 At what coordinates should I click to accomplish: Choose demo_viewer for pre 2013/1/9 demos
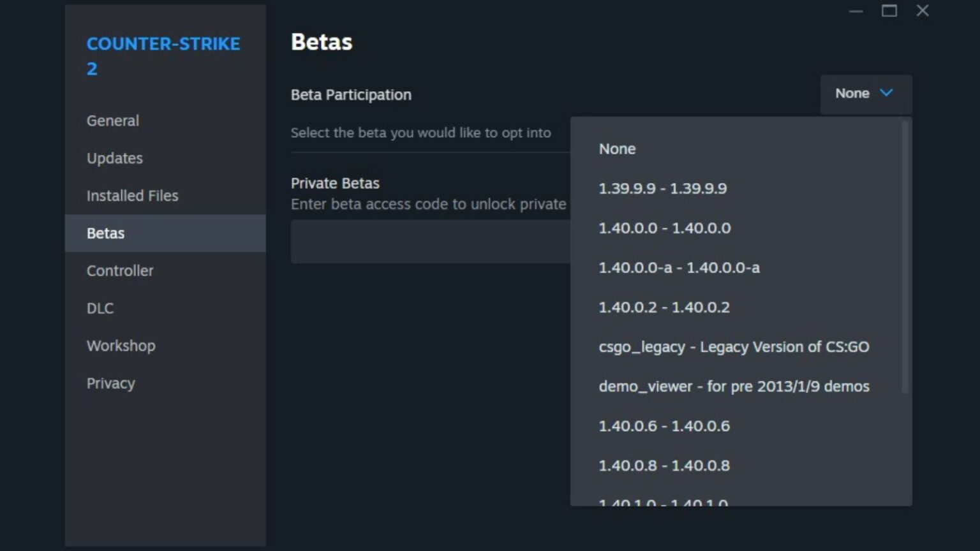point(733,386)
